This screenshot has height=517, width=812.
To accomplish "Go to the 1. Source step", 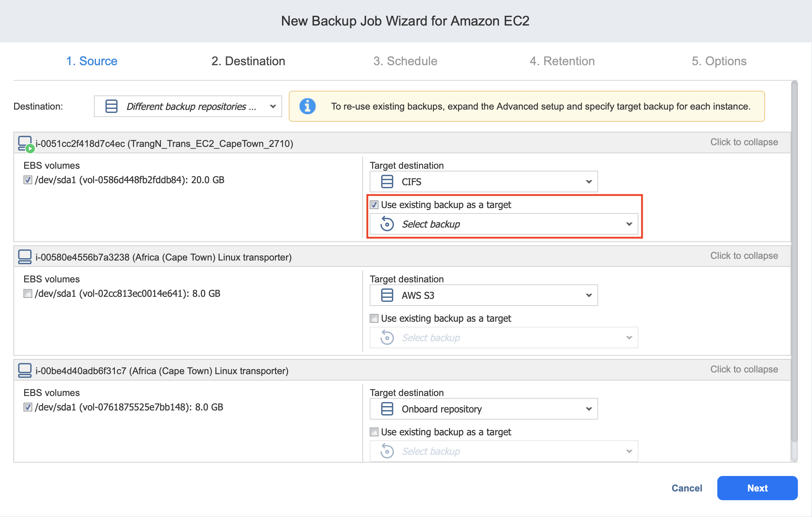I will [92, 61].
